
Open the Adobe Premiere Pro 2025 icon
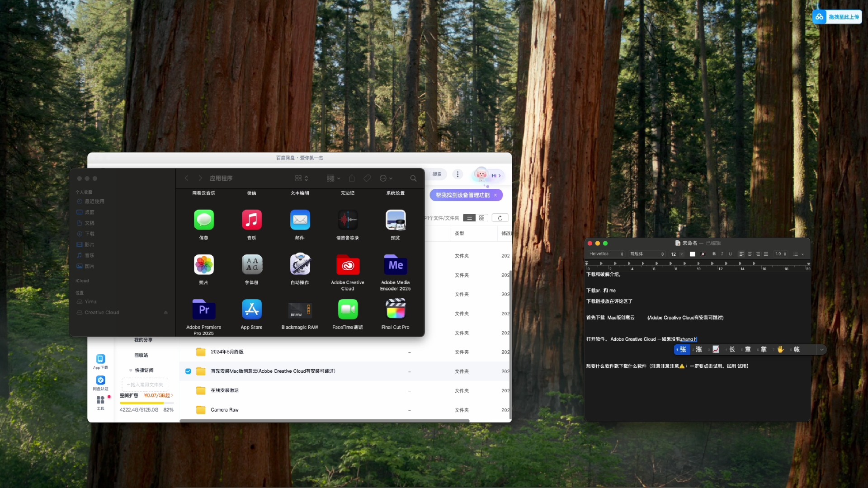click(x=204, y=310)
